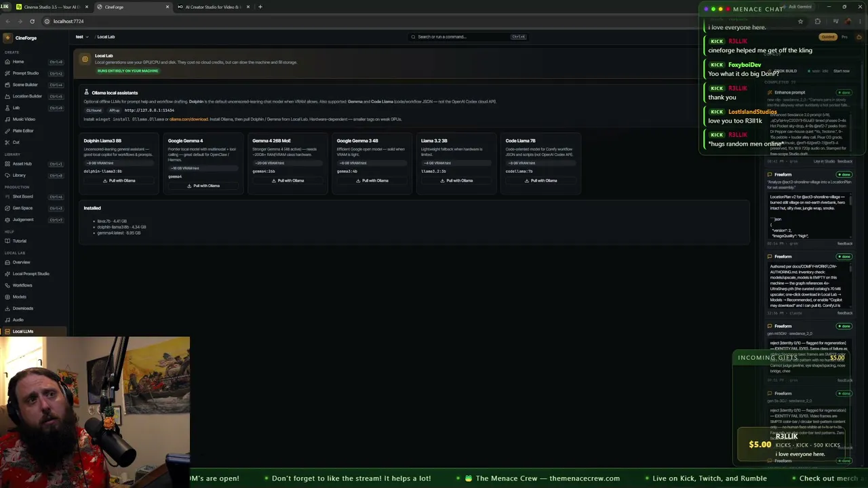Click Start now for Grok Build
The height and width of the screenshot is (488, 868).
(x=842, y=70)
